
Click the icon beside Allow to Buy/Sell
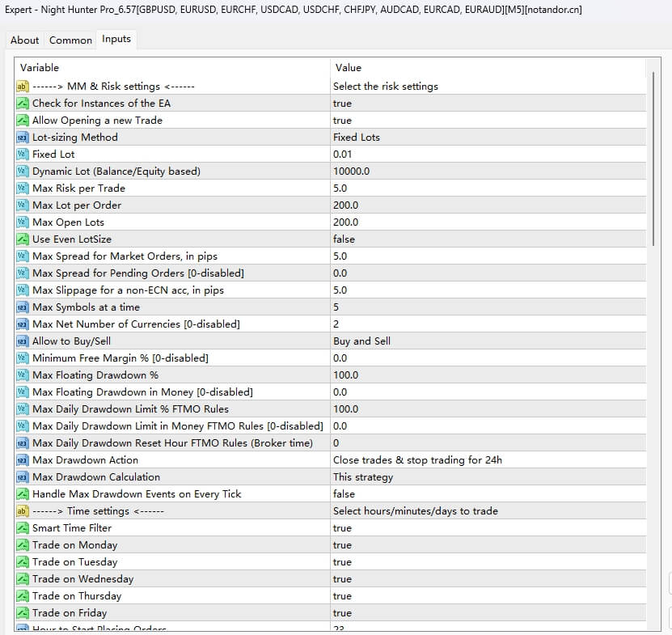click(23, 341)
